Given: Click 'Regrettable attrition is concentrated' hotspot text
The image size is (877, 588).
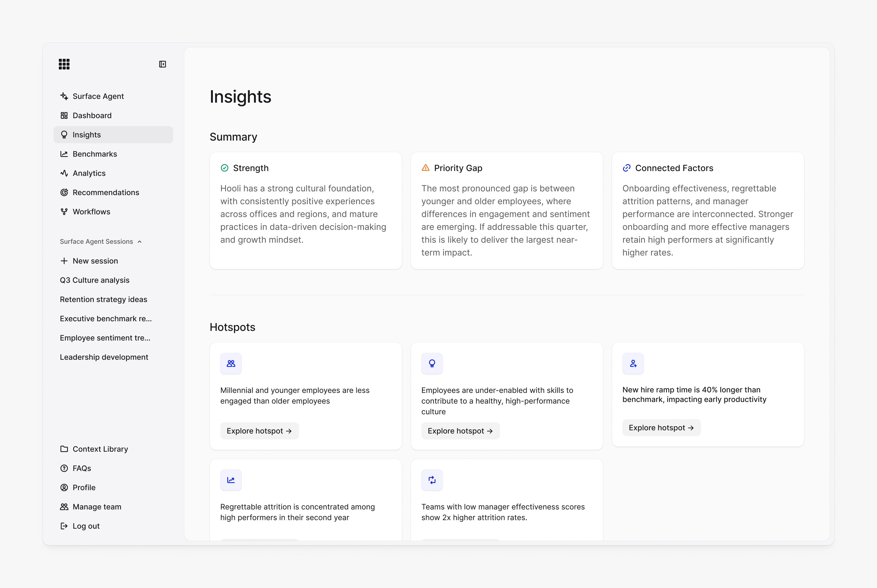Looking at the screenshot, I should [x=298, y=512].
